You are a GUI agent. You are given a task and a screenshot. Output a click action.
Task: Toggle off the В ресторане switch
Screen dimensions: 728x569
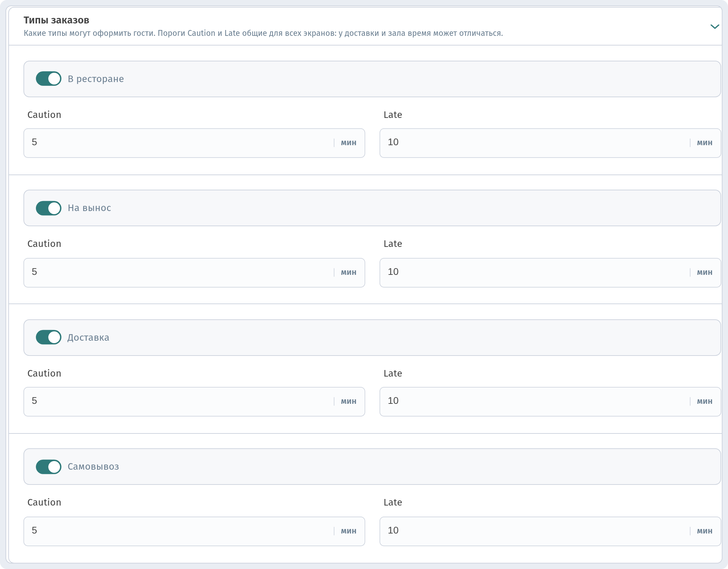click(49, 79)
